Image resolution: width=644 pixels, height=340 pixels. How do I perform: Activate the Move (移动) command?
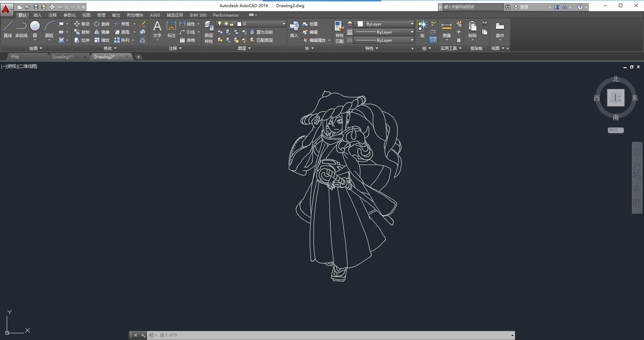pos(82,24)
